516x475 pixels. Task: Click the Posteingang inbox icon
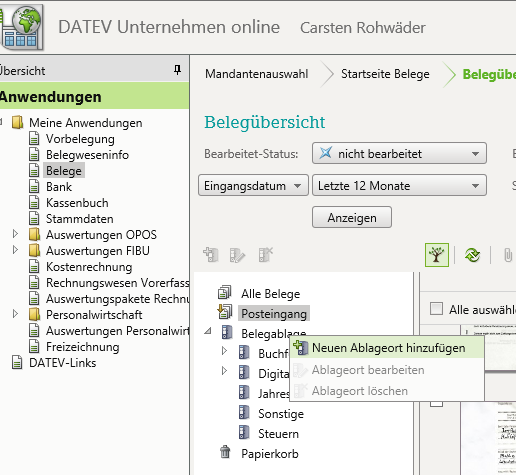tap(224, 312)
